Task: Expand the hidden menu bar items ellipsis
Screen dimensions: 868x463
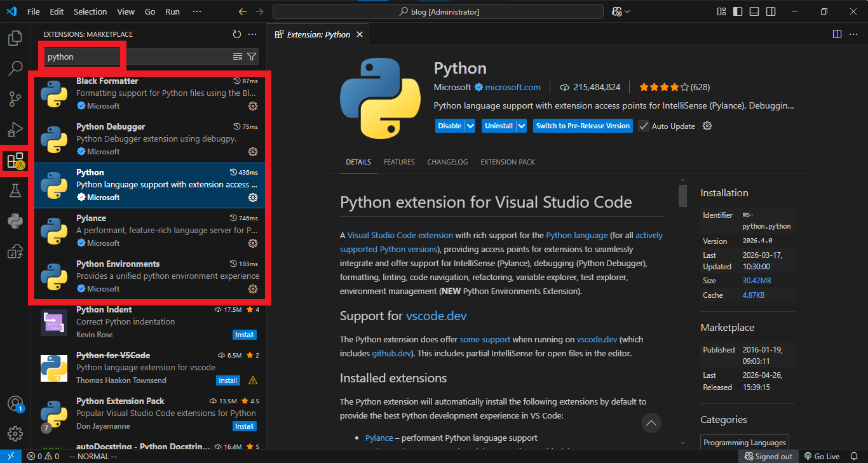Action: pyautogui.click(x=196, y=11)
